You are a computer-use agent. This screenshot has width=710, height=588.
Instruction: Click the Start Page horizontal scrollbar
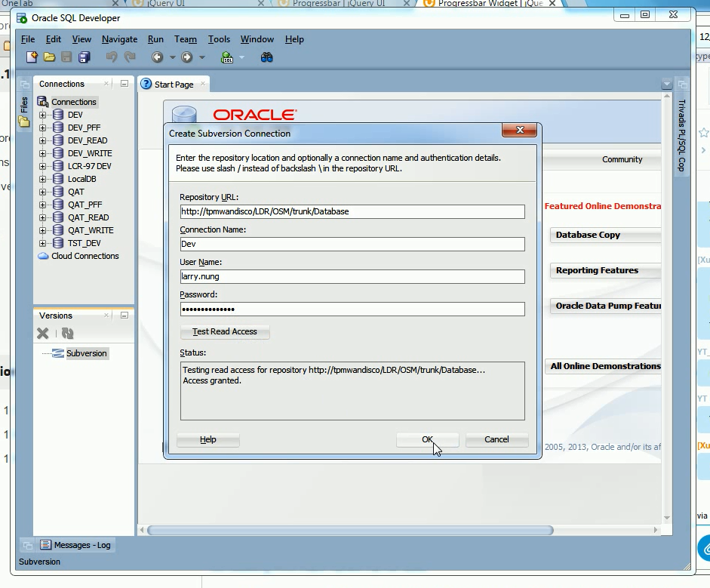[x=350, y=530]
